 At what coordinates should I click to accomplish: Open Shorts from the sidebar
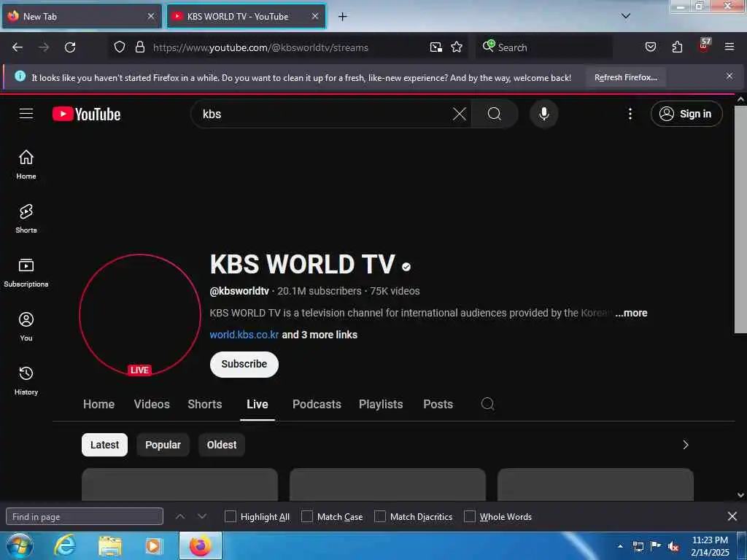click(26, 219)
